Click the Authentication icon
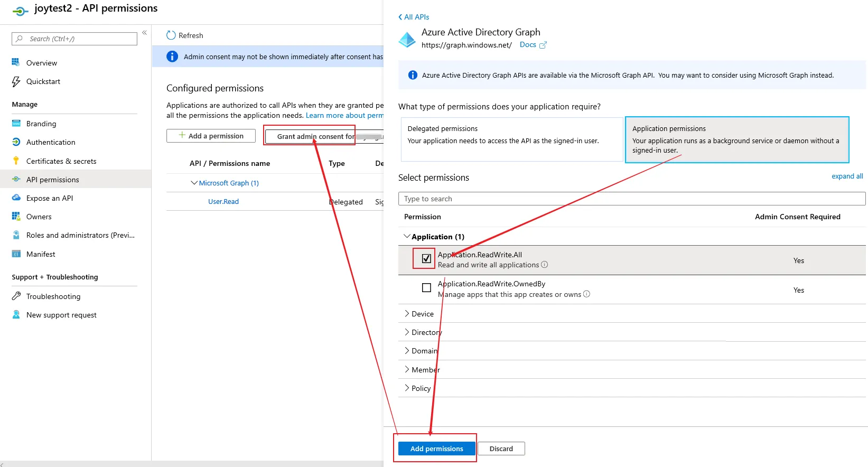Image resolution: width=868 pixels, height=467 pixels. (16, 142)
